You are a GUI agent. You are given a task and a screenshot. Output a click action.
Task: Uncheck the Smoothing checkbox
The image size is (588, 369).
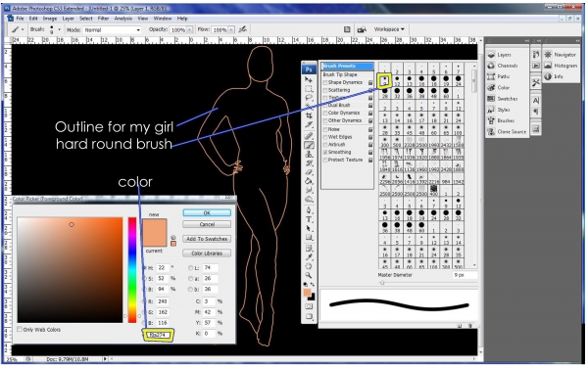click(x=325, y=152)
